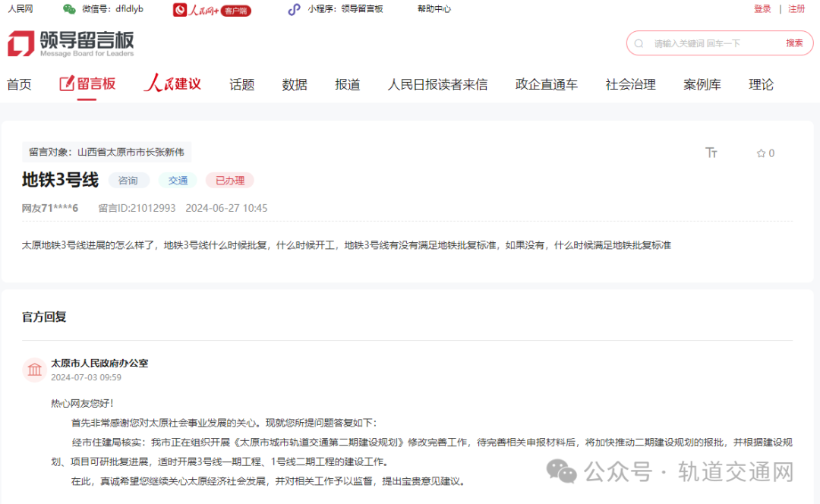Open the 案例库 section

click(x=702, y=84)
